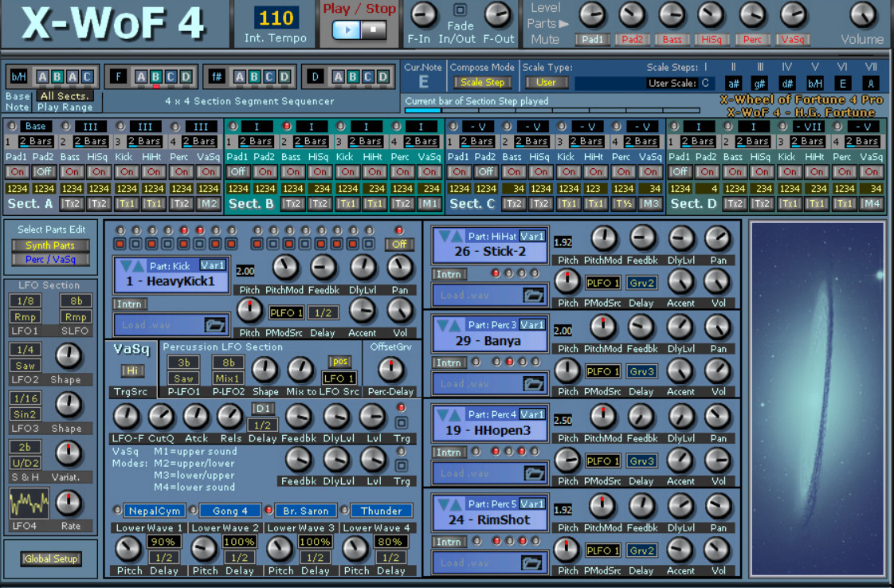Click All Sects. play range button

[64, 96]
